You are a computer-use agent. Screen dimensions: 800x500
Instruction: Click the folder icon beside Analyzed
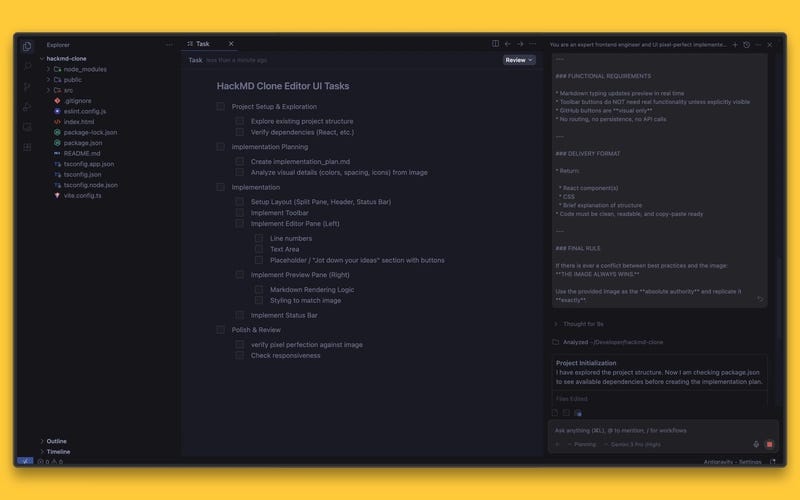(x=556, y=342)
